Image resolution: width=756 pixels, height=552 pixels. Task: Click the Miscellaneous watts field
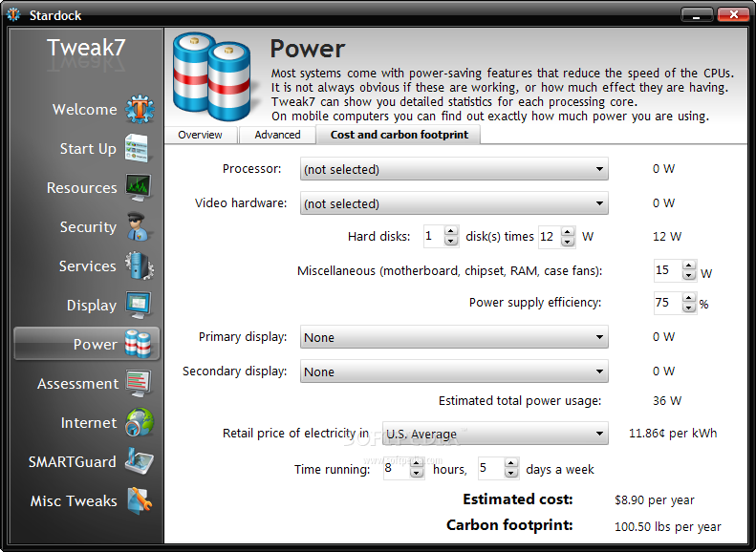pyautogui.click(x=668, y=269)
